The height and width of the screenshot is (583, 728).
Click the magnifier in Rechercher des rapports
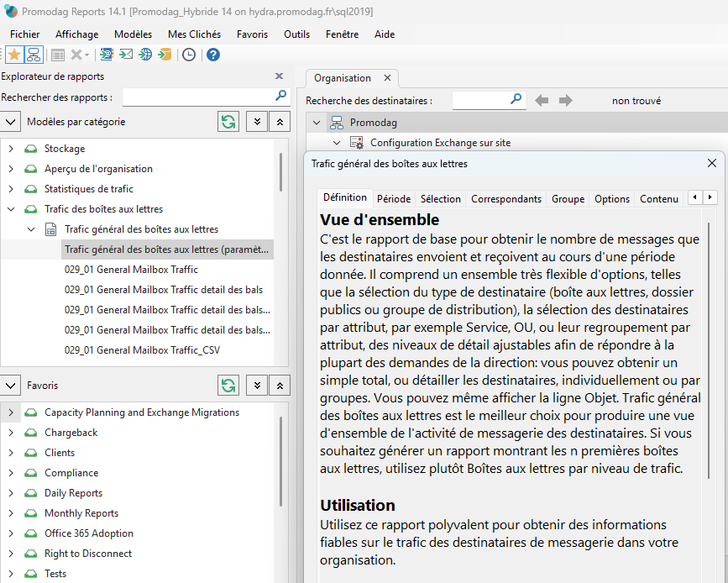[281, 97]
